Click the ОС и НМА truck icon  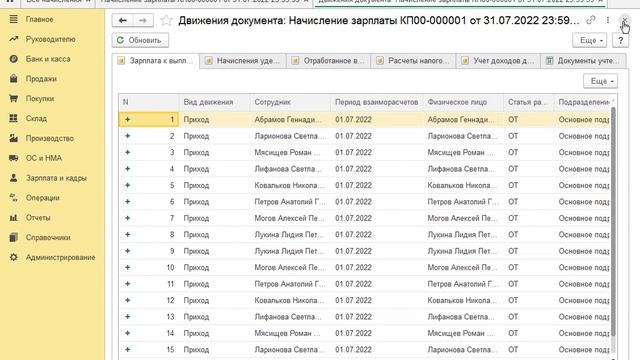tap(13, 158)
